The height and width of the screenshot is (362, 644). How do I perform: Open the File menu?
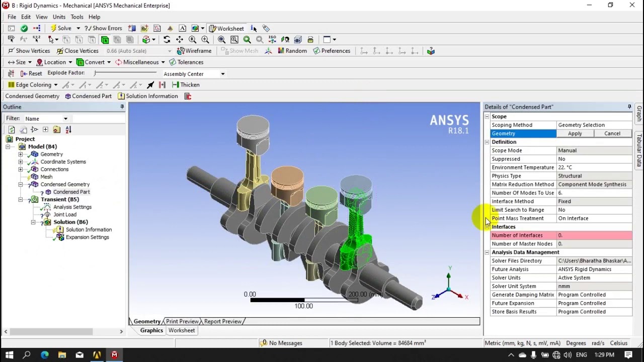pyautogui.click(x=12, y=17)
